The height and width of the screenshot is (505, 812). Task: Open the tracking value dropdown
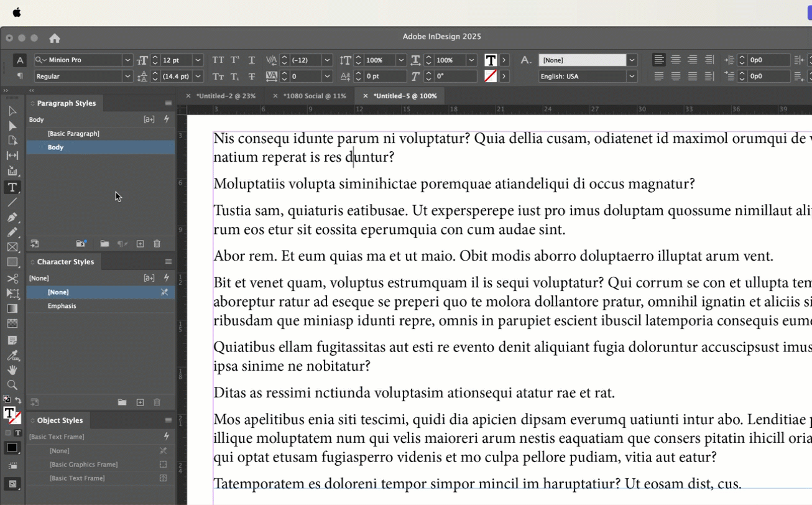point(327,76)
